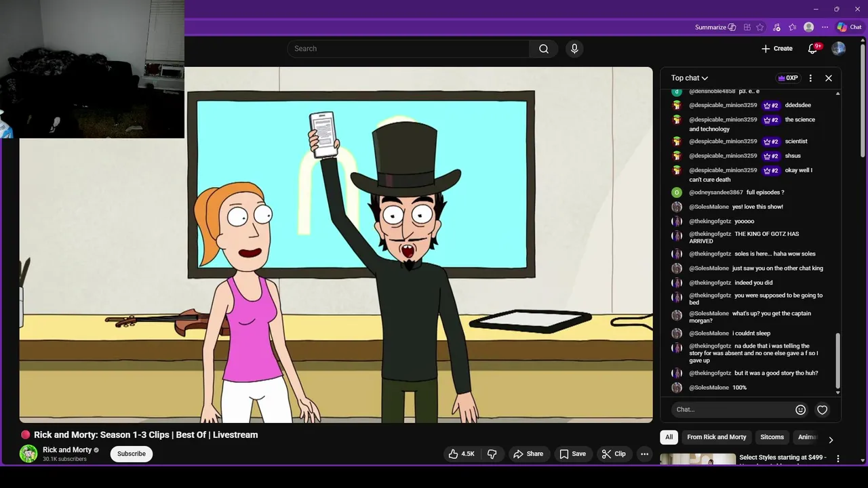Open the 0XP channel points badge

(x=788, y=78)
